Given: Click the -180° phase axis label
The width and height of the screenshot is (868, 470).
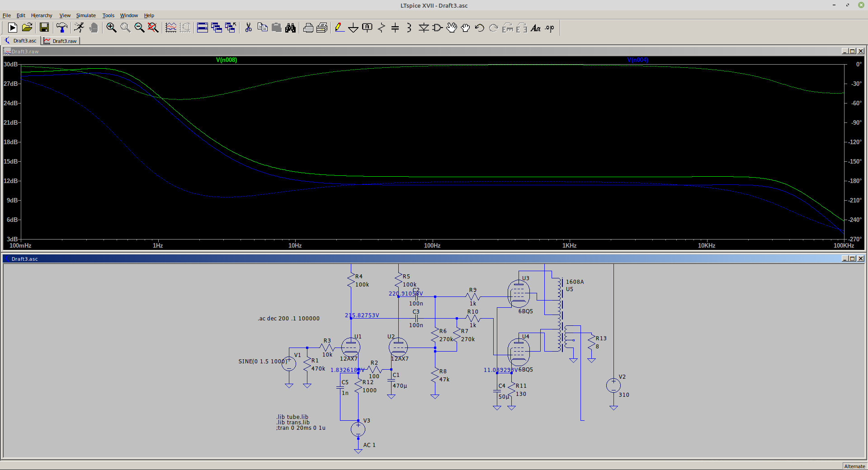Looking at the screenshot, I should [x=854, y=181].
